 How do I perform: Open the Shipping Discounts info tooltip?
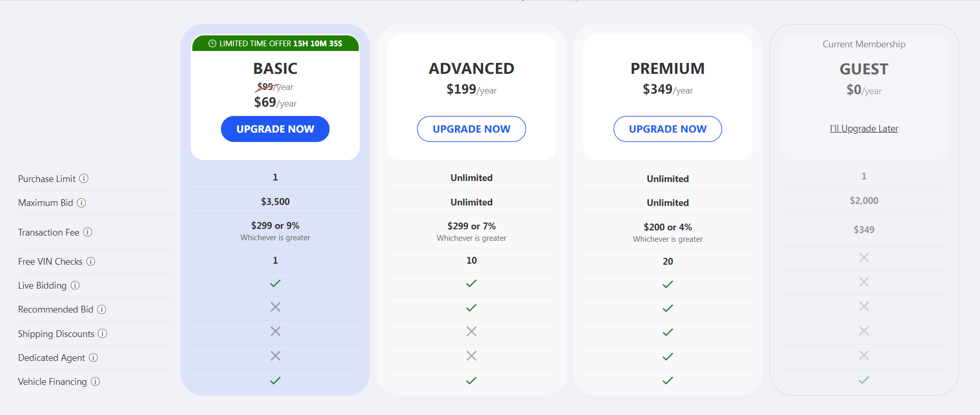coord(103,334)
